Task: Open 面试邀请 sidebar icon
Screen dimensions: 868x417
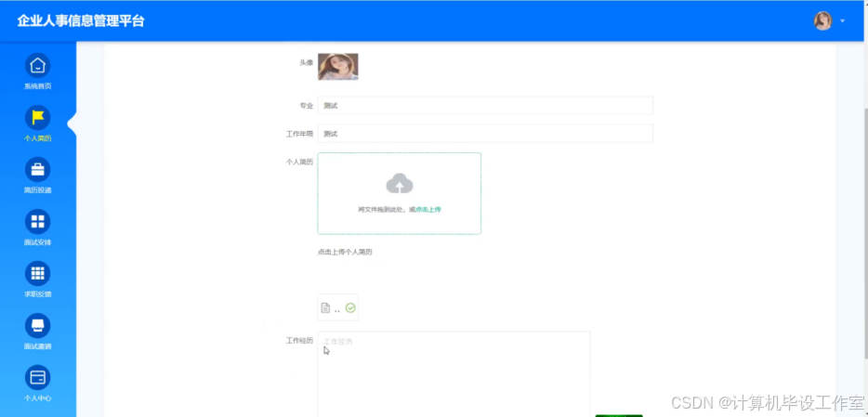Action: pyautogui.click(x=38, y=326)
